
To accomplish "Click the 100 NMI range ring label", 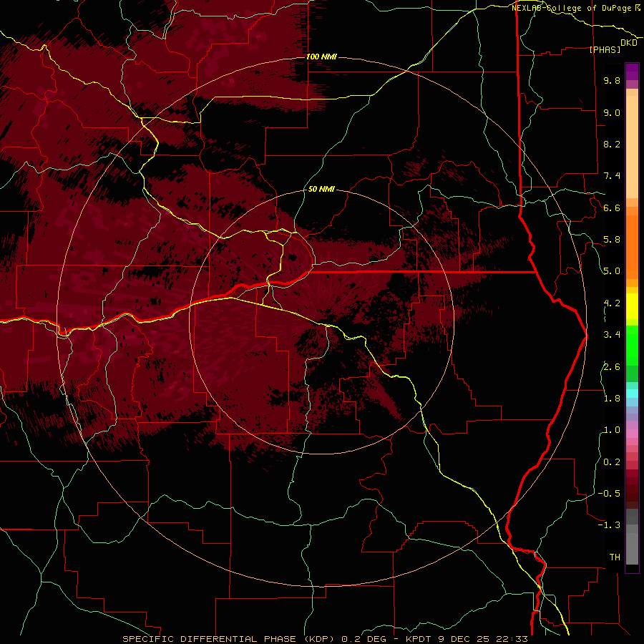I will (x=321, y=57).
